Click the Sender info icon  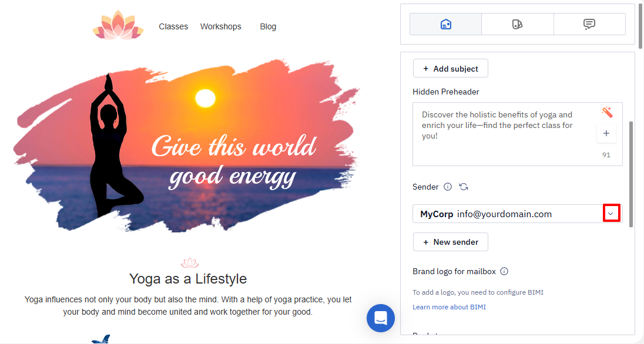point(448,187)
